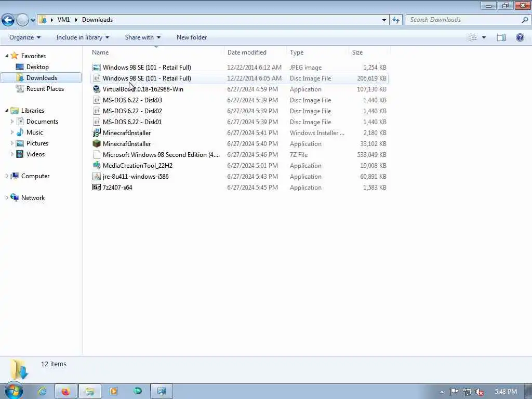Viewport: 532px width, 399px height.
Task: Open the address bar history dropdown
Action: point(384,20)
